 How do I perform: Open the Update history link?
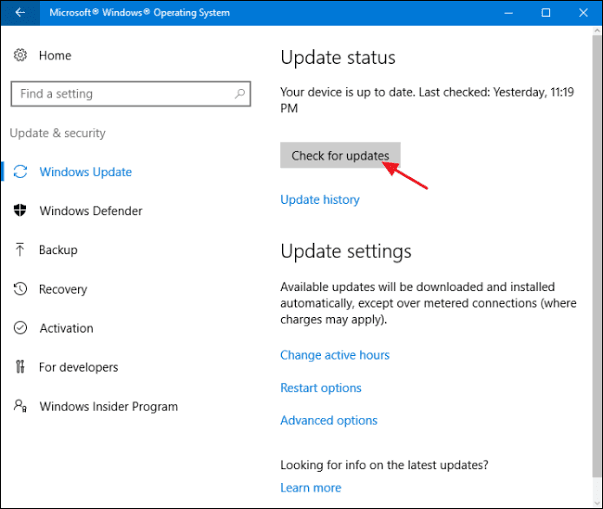(320, 200)
